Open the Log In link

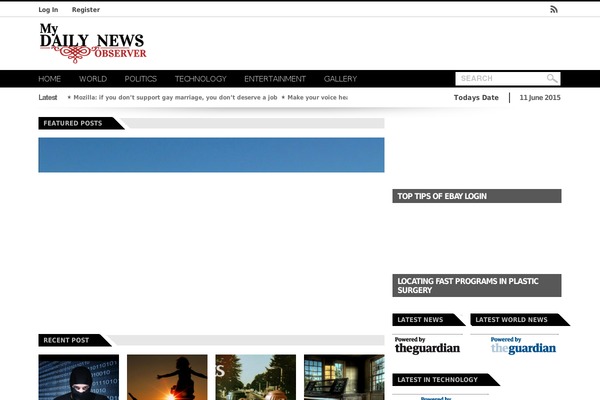pos(48,10)
